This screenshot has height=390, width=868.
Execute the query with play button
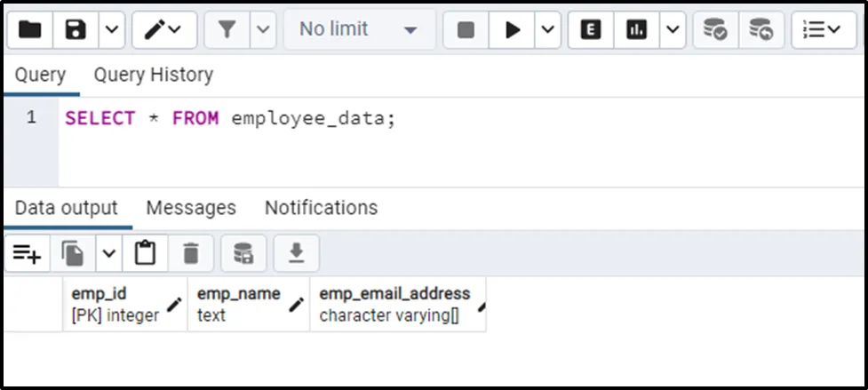513,30
